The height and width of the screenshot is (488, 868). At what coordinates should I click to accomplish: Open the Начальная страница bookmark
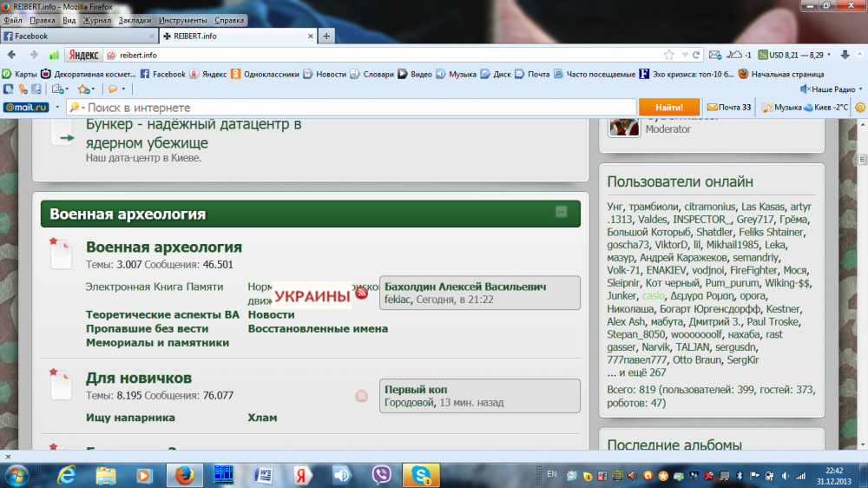(782, 74)
